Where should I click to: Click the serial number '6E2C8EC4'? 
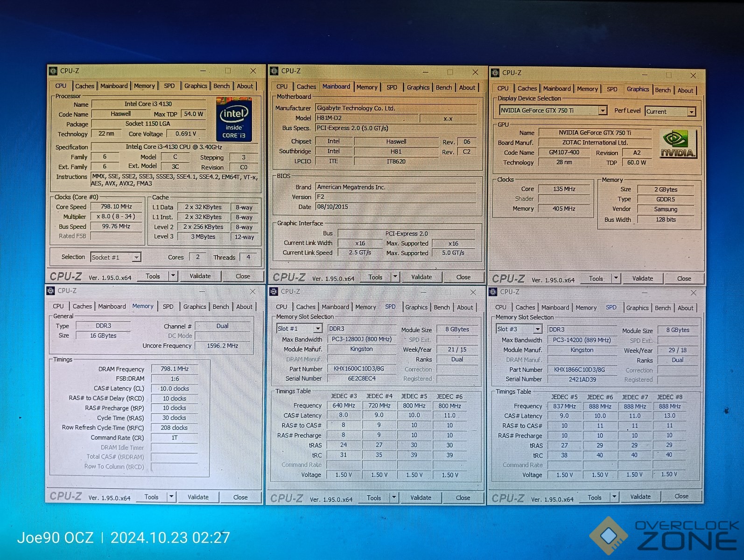tap(362, 378)
